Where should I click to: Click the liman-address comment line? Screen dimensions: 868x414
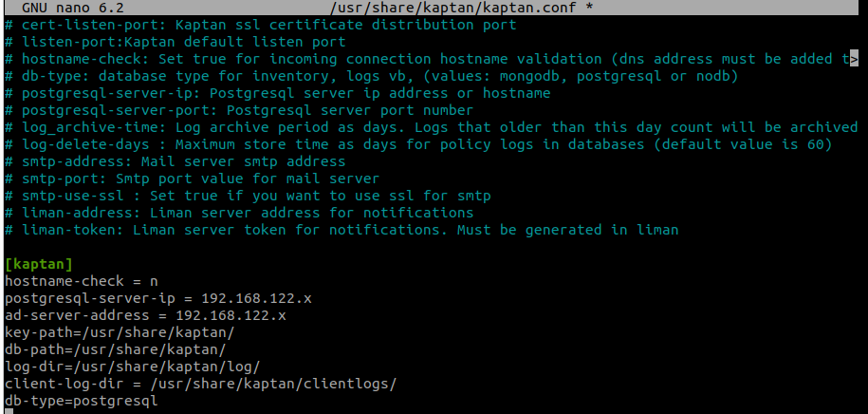[x=239, y=213]
